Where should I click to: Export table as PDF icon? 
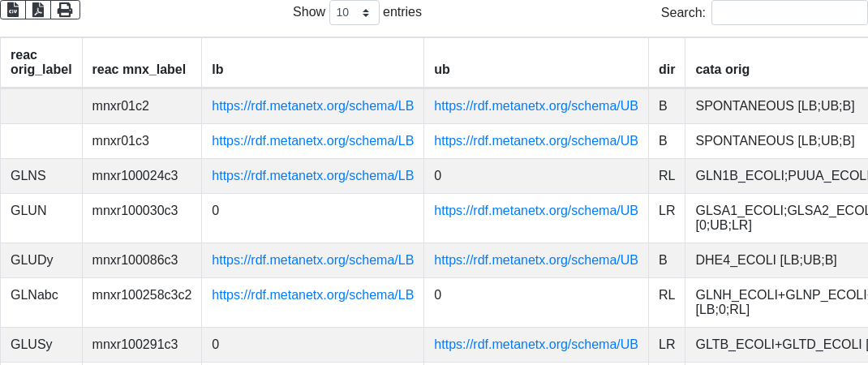pyautogui.click(x=38, y=10)
